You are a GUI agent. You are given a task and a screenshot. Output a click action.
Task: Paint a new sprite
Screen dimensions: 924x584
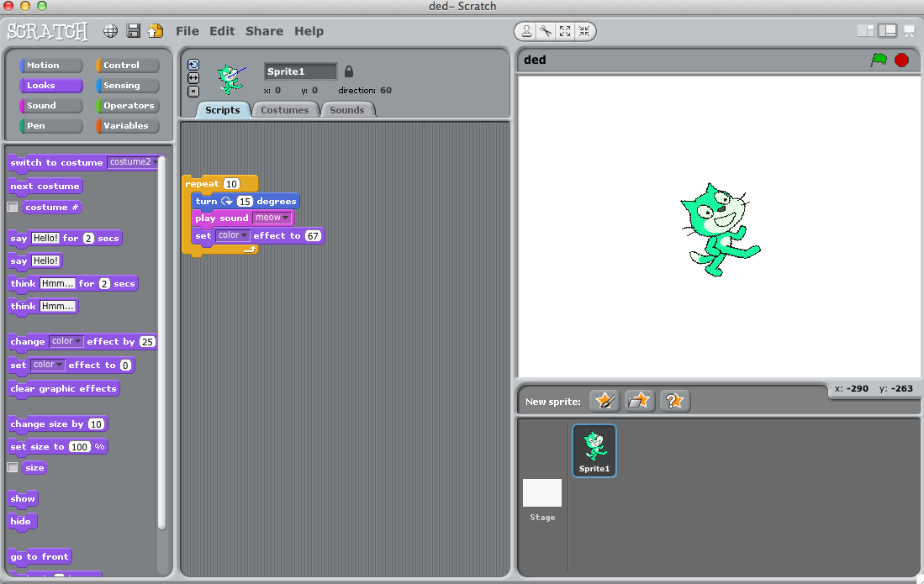point(605,401)
